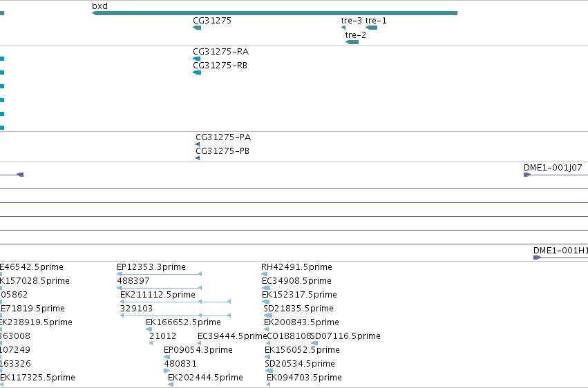
Task: Select the EK166652.5prime arrow glyph
Action: tap(149, 329)
